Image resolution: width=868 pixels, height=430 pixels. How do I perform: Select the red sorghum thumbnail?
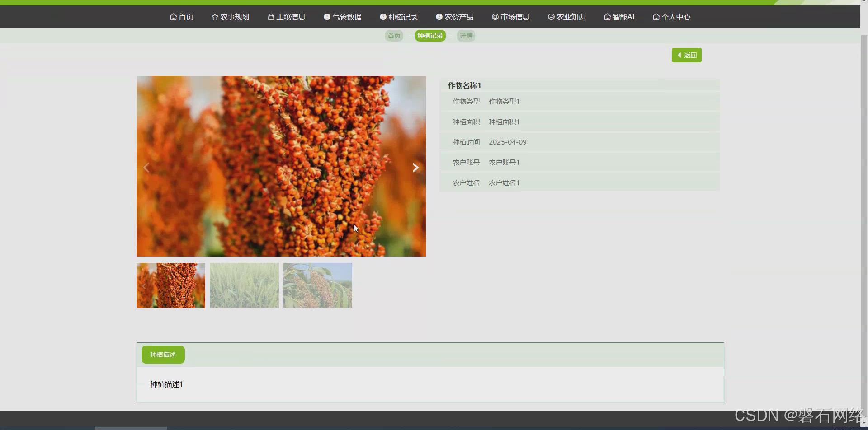(x=171, y=285)
